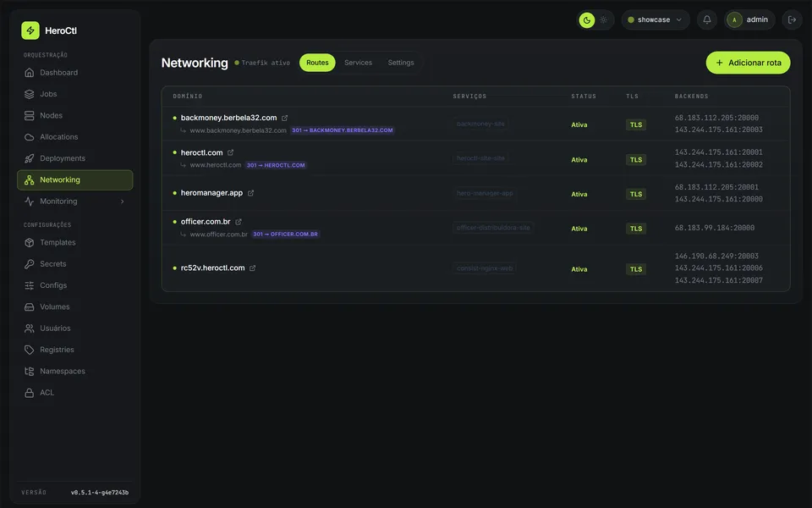The width and height of the screenshot is (812, 508).
Task: Open external link for rc52v.heroctl.com
Action: coord(252,268)
